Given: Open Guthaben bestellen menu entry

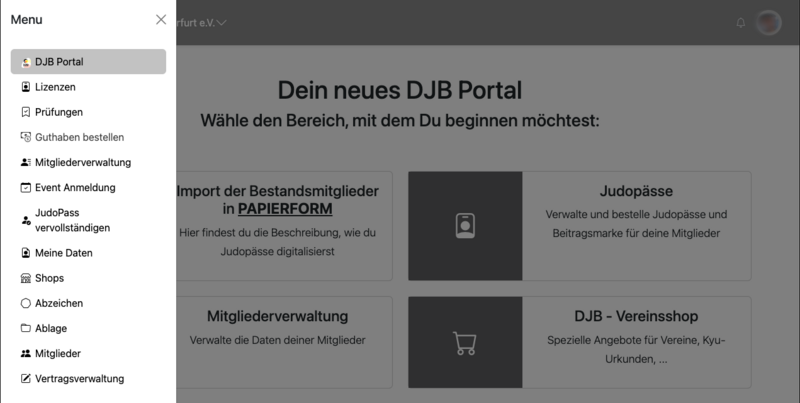Looking at the screenshot, I should tap(88, 137).
